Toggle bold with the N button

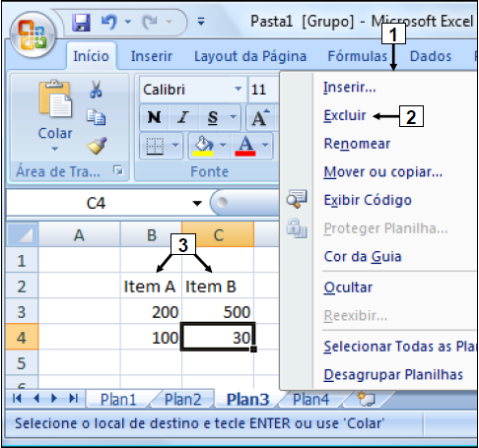(x=154, y=117)
